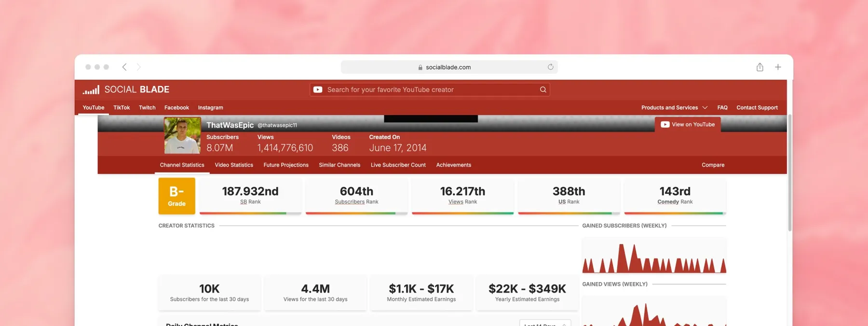This screenshot has width=868, height=326.
Task: Open a new tab with the plus icon
Action: 778,67
